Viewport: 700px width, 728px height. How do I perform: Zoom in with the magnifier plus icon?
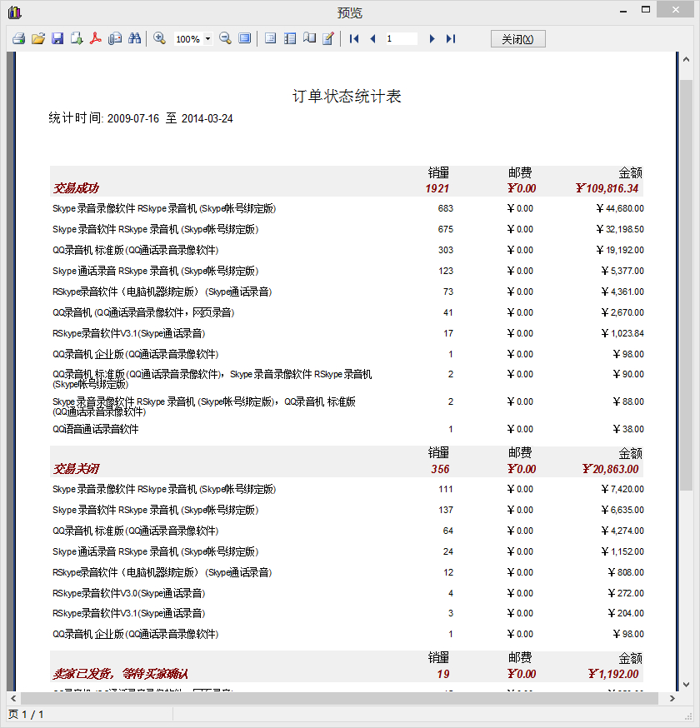(159, 38)
